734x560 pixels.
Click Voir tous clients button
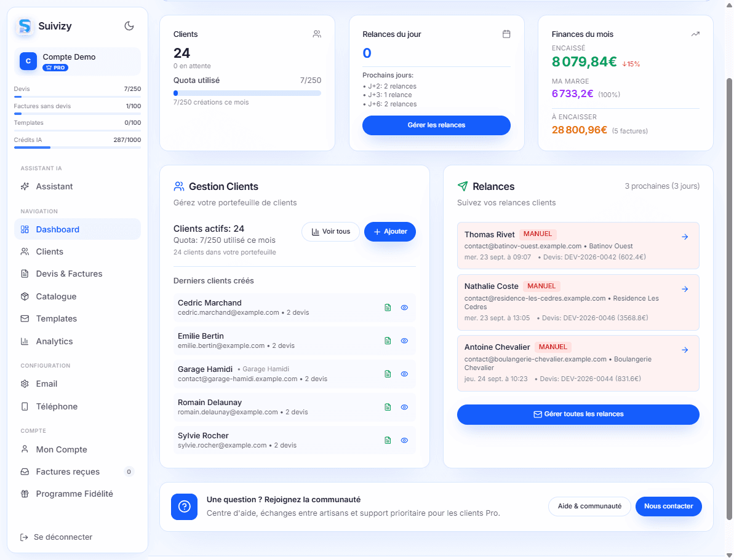tap(330, 232)
